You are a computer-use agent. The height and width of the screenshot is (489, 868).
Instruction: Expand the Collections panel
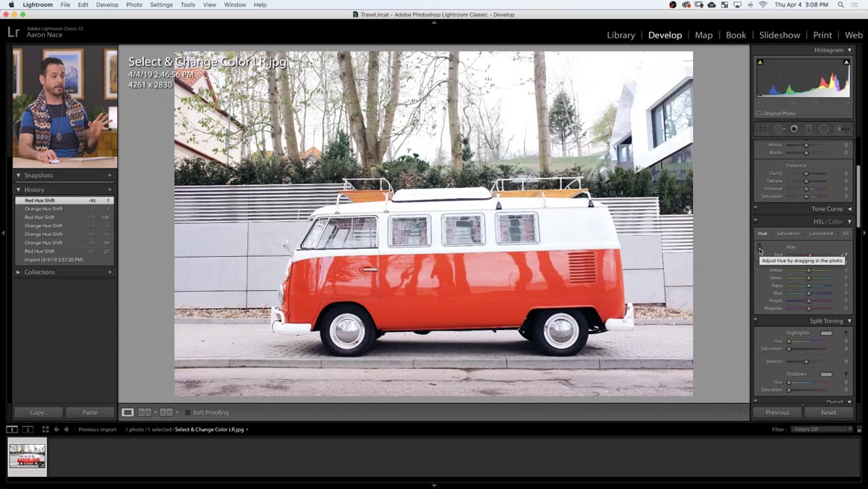click(18, 272)
